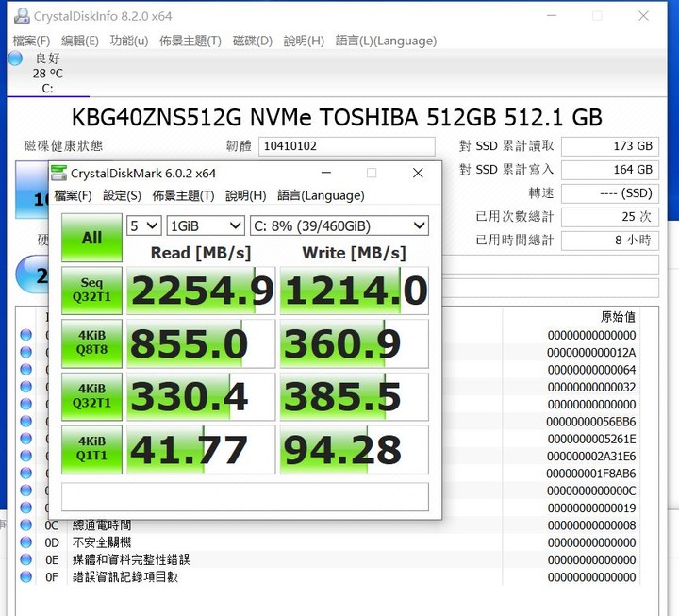This screenshot has width=679, height=616.
Task: Click the 4KiB Q32T1 read result 330.4
Action: tap(201, 396)
